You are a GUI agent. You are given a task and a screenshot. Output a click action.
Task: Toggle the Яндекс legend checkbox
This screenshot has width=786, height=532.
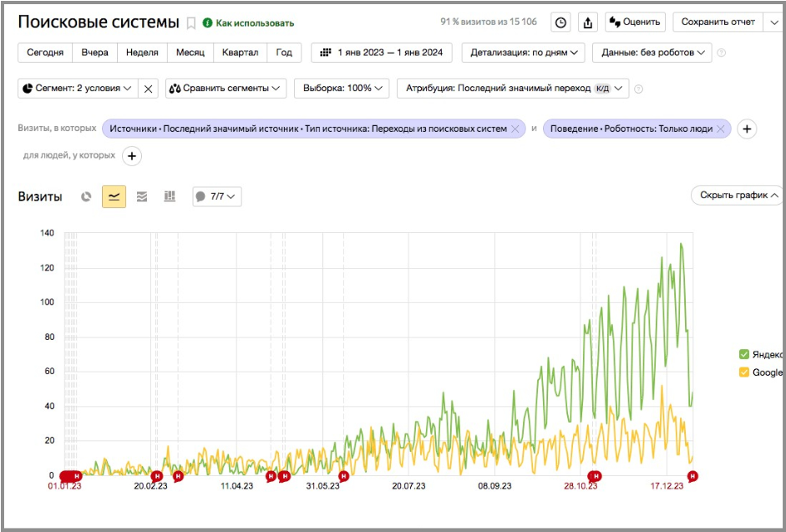point(744,354)
